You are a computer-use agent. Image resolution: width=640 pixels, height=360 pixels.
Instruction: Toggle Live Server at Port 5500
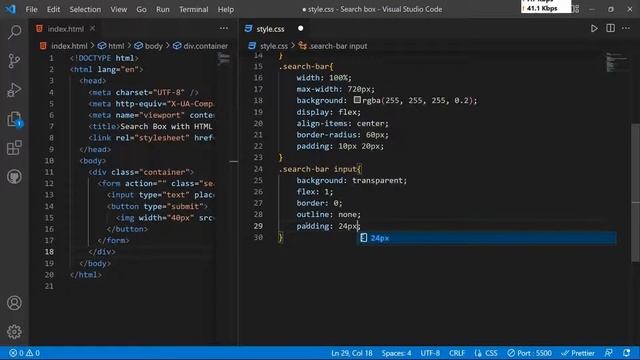[x=529, y=353]
